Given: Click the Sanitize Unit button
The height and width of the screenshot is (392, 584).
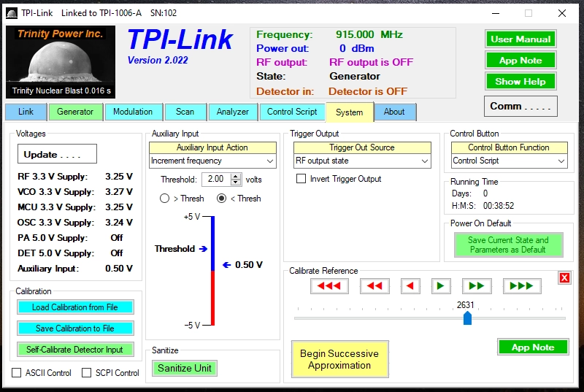Looking at the screenshot, I should (x=185, y=368).
